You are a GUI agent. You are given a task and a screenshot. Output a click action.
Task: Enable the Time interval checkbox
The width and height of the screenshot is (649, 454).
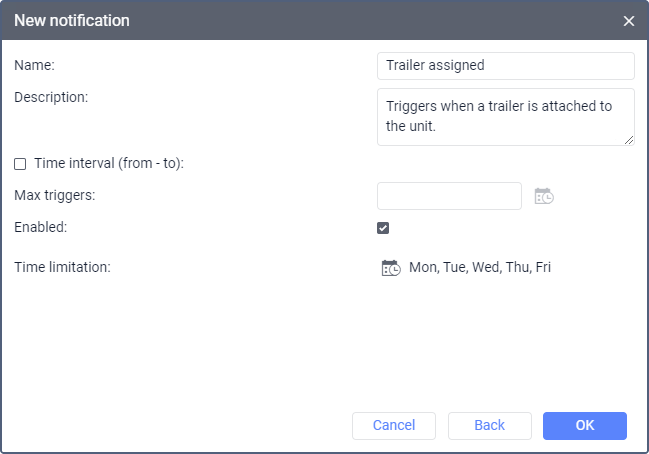pyautogui.click(x=20, y=163)
